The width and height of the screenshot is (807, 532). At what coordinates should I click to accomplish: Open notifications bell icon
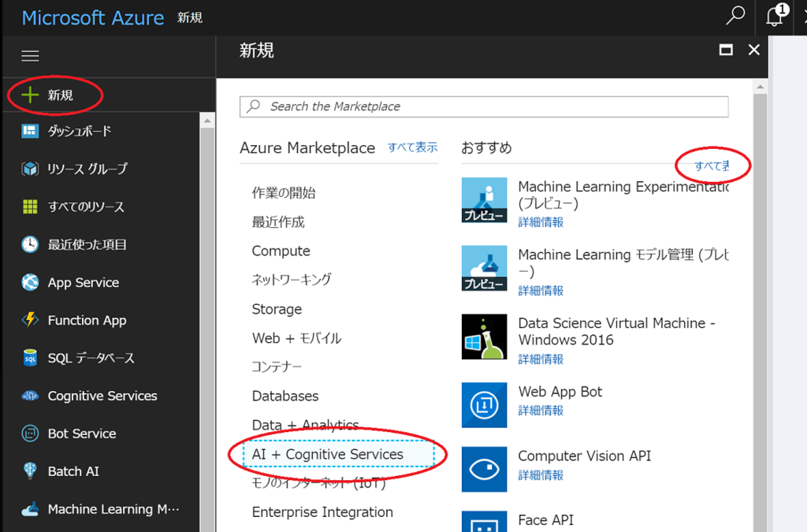775,16
